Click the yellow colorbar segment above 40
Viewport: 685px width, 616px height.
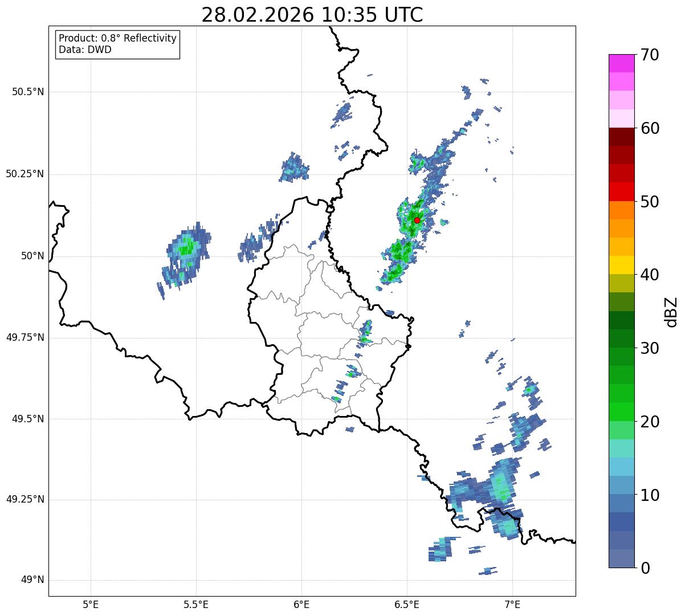pyautogui.click(x=621, y=265)
